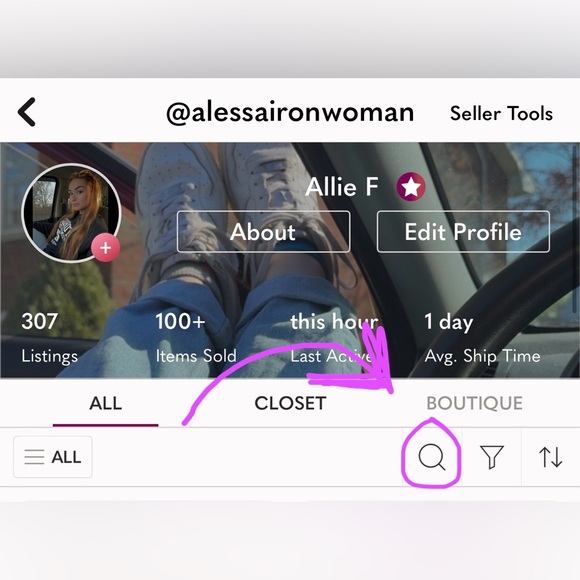Open the filter funnel icon

tap(492, 457)
